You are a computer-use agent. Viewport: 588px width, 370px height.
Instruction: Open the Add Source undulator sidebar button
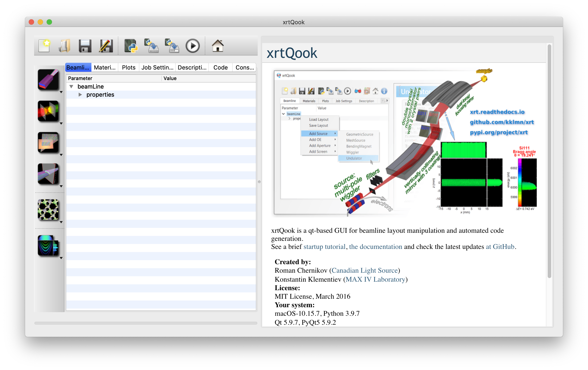48,79
